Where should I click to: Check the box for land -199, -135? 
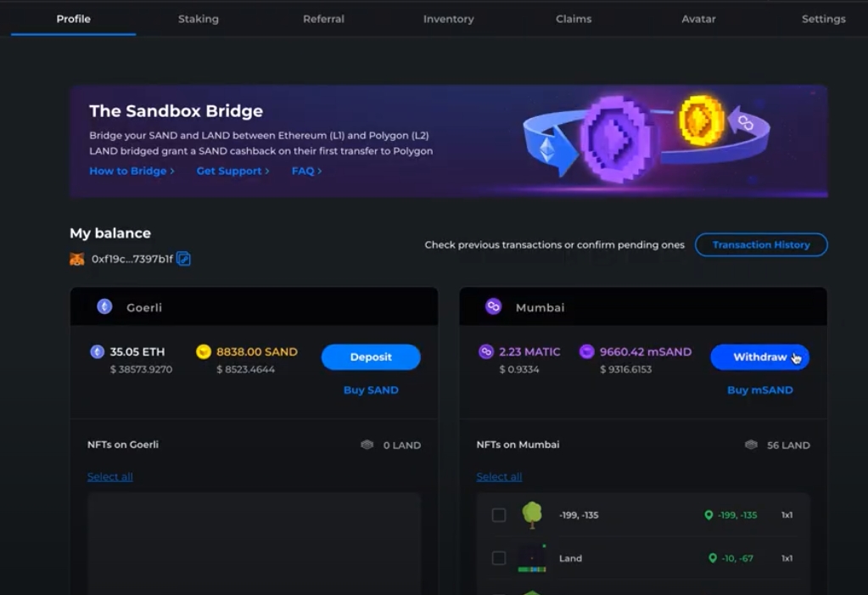pyautogui.click(x=499, y=515)
